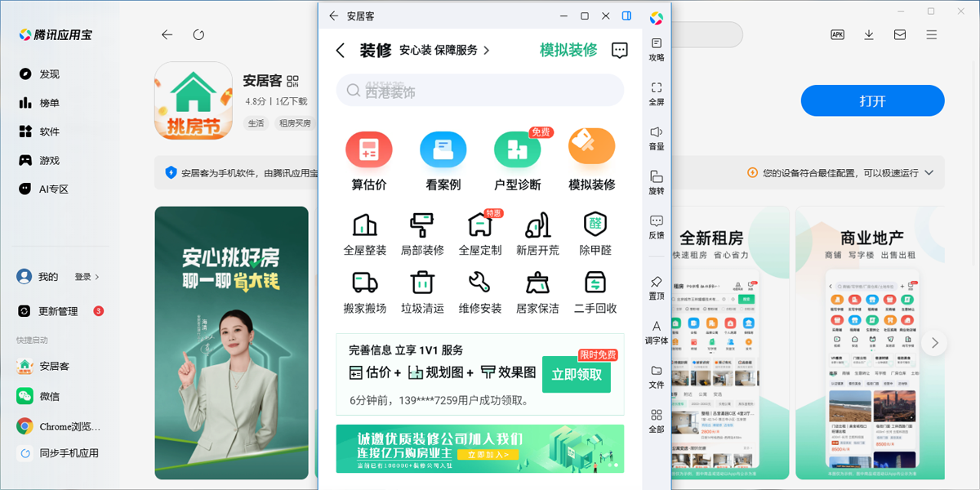Click the green 立即领取 button

click(577, 374)
